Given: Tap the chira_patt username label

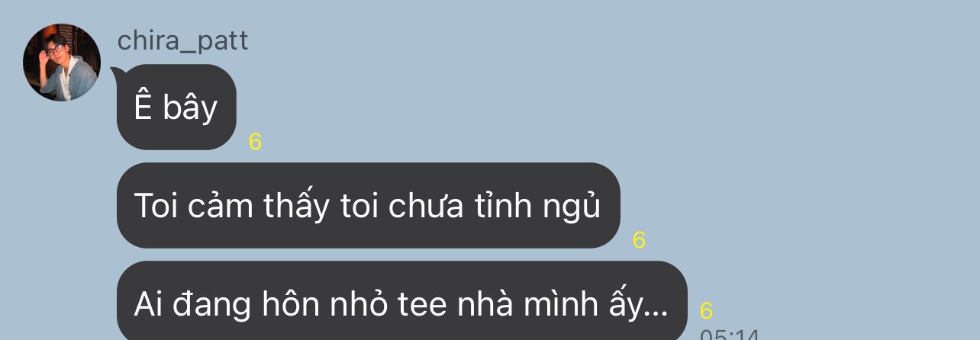Looking at the screenshot, I should [x=182, y=40].
